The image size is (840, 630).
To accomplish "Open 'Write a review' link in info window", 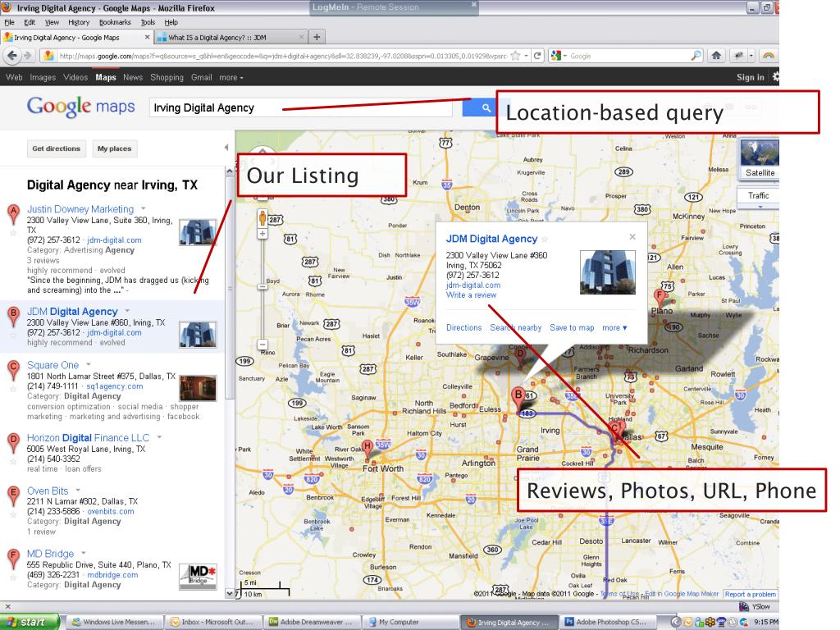I will (471, 295).
